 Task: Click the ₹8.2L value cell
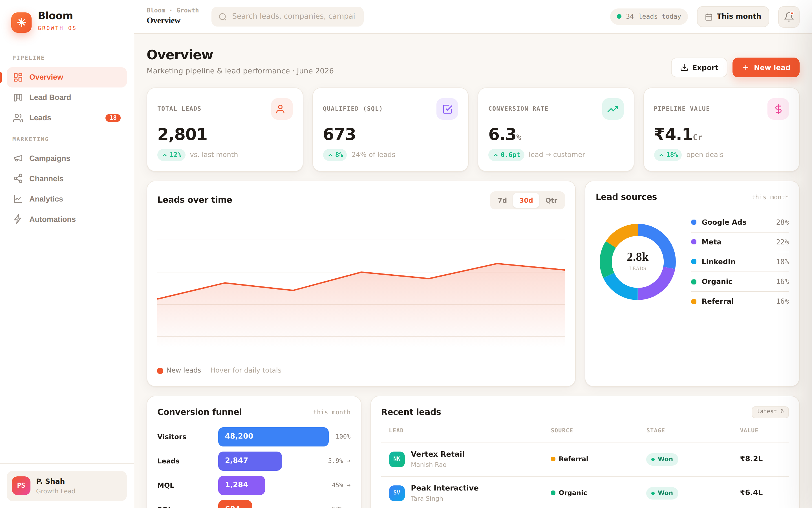(751, 459)
